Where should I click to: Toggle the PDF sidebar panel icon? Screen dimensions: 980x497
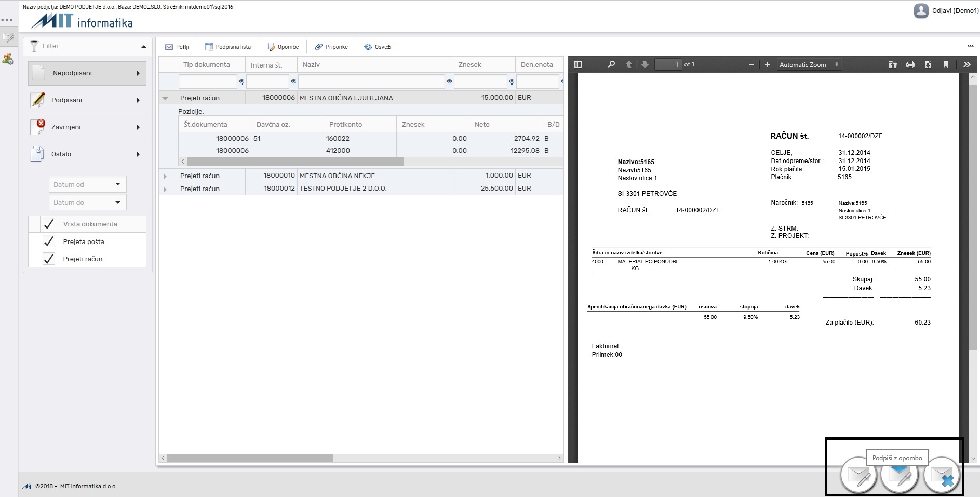[578, 64]
